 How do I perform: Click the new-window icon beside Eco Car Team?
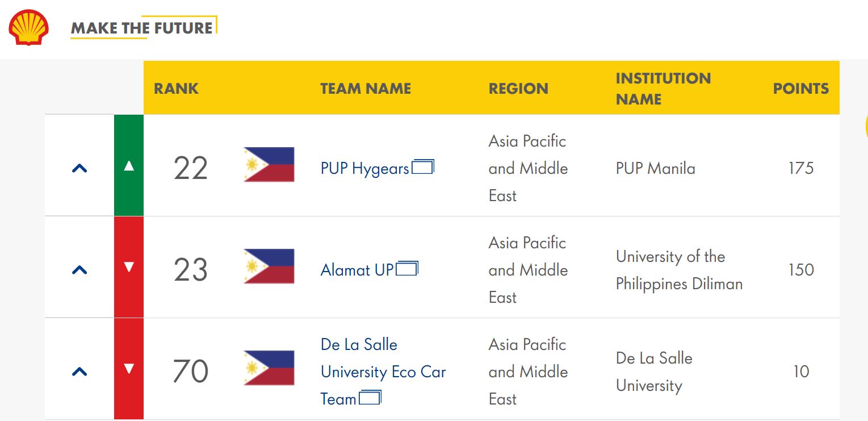click(370, 397)
